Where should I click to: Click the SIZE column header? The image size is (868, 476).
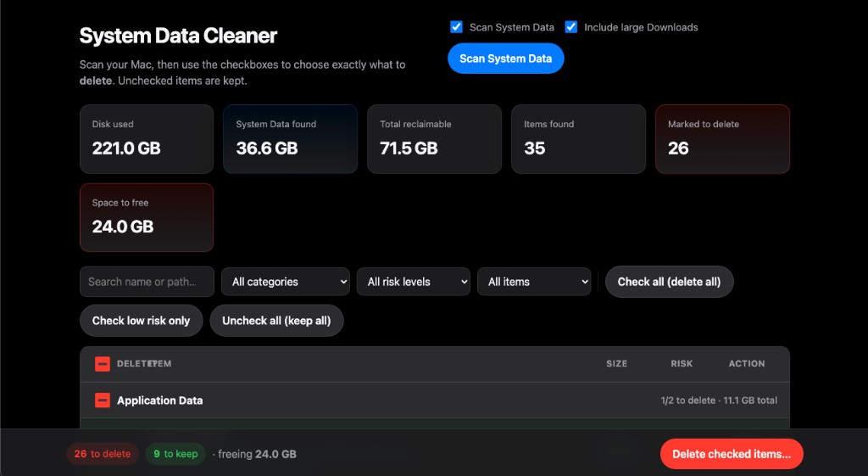click(617, 363)
